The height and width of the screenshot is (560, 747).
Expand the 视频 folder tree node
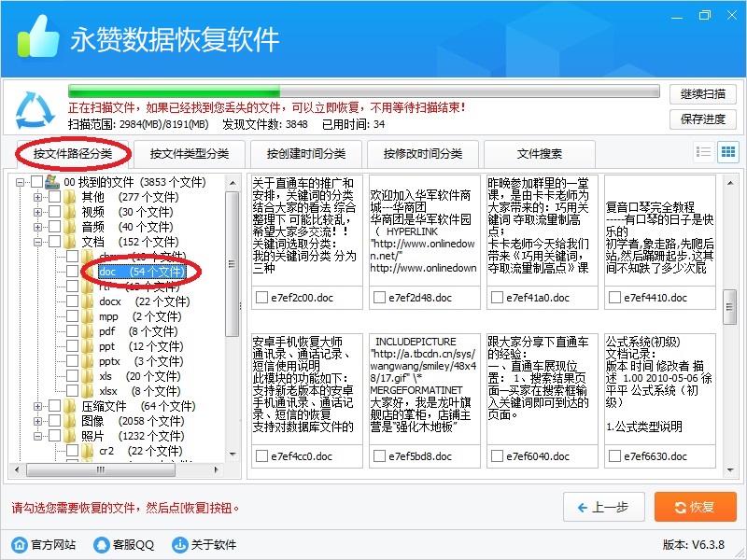point(37,212)
